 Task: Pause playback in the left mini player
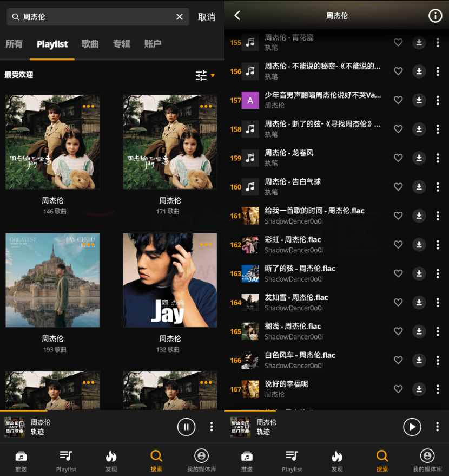[186, 427]
